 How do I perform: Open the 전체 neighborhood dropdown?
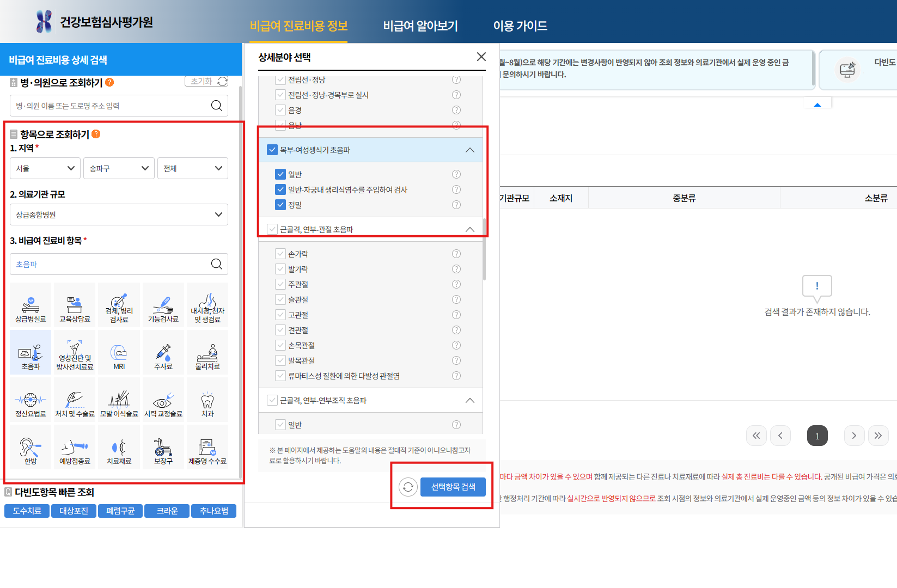click(x=193, y=168)
